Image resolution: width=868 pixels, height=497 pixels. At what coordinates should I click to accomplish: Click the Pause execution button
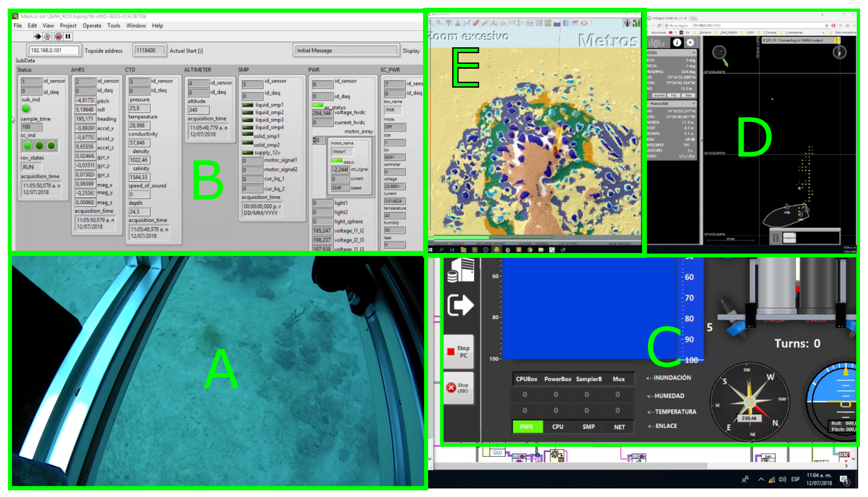pos(68,36)
